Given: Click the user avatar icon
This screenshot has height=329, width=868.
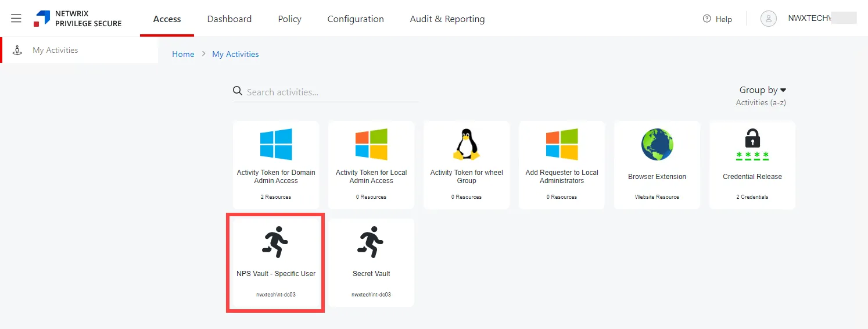Looking at the screenshot, I should tap(769, 19).
